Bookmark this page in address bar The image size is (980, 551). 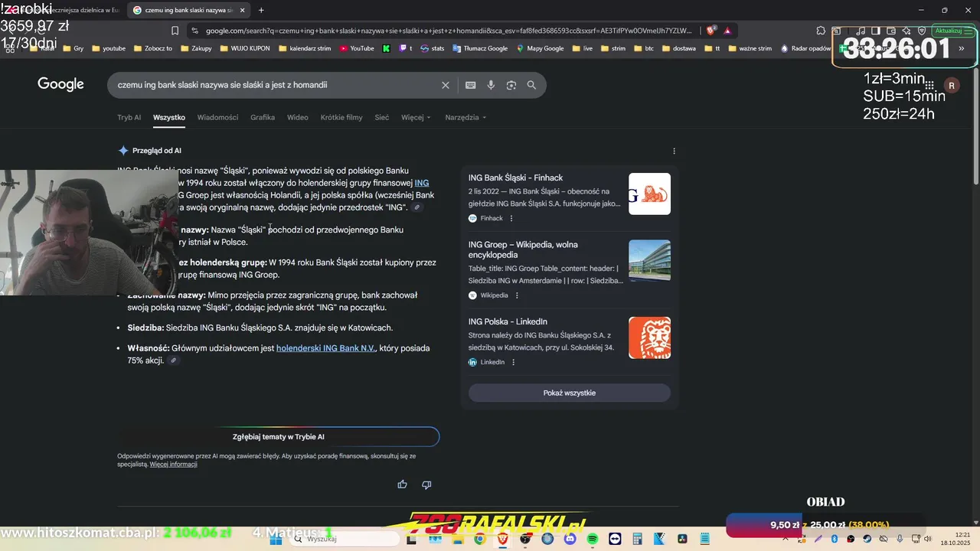175,31
